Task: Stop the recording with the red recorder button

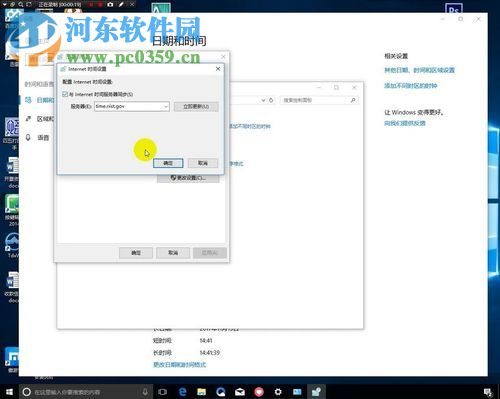Action: coord(100,4)
